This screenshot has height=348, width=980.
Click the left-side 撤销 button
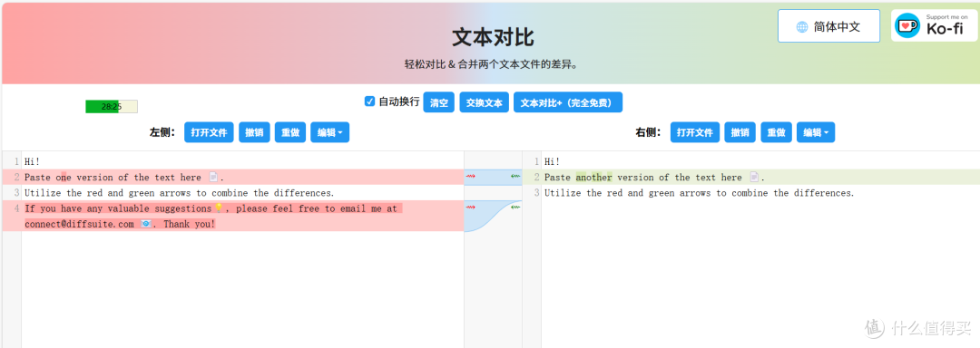(254, 132)
